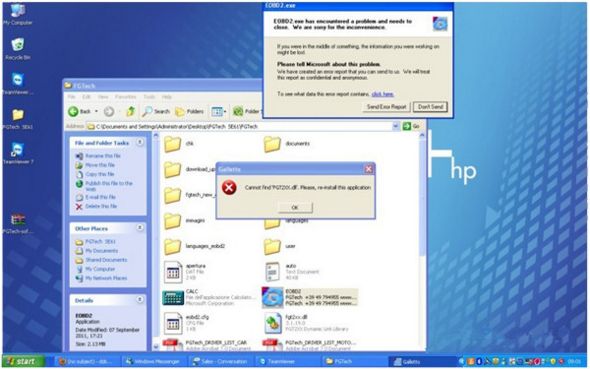This screenshot has height=369, width=590.
Task: Select the images folder
Action: 185,221
